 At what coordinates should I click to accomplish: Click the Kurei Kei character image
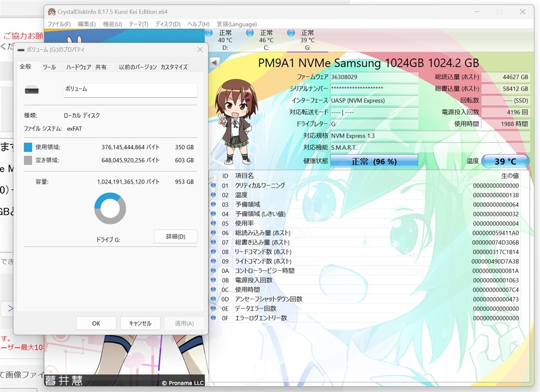[236, 121]
